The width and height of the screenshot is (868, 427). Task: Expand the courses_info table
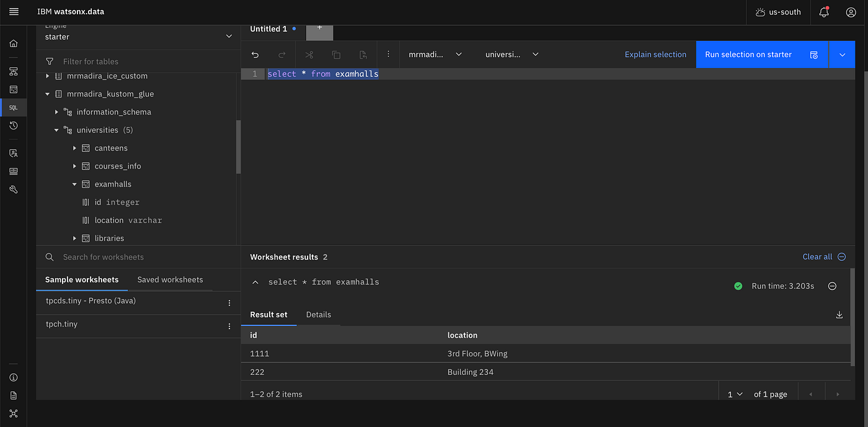click(x=74, y=166)
